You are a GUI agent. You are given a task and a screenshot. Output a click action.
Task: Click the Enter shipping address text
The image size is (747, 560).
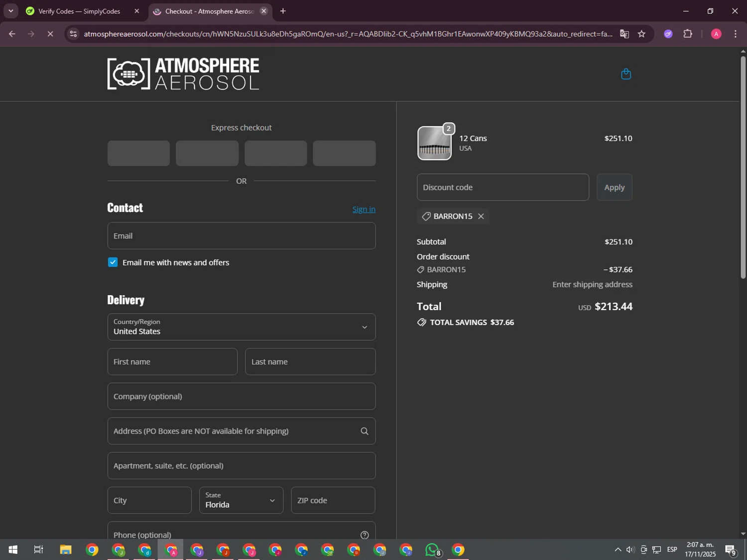click(x=592, y=284)
